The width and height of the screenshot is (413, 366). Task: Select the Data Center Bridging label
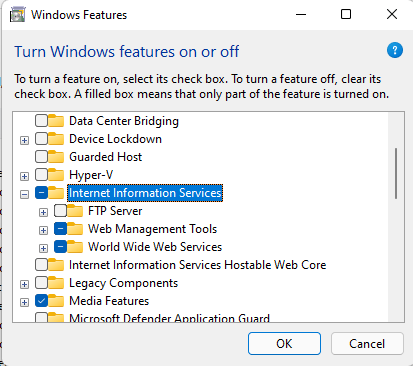124,121
